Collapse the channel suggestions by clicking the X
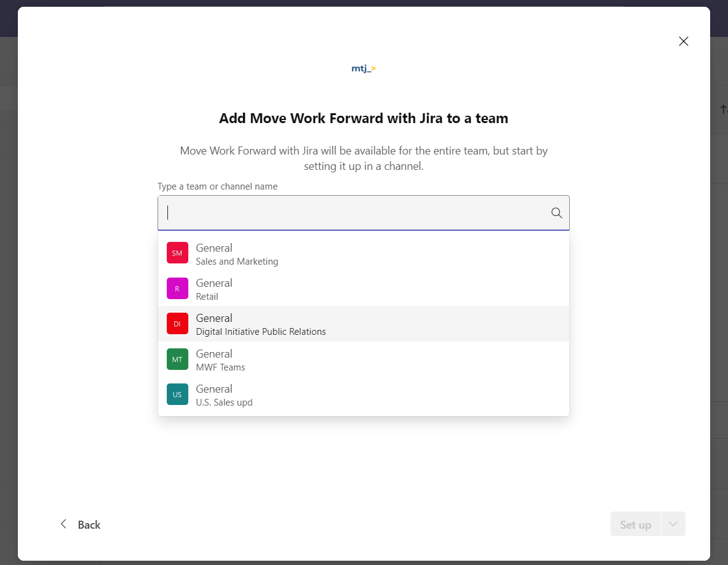 point(683,41)
